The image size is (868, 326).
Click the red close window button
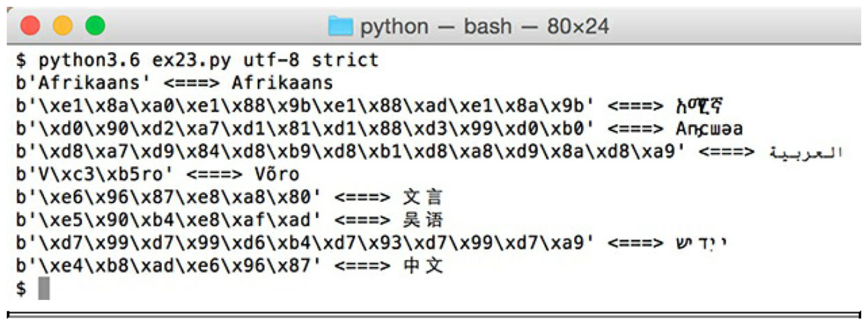pyautogui.click(x=31, y=27)
